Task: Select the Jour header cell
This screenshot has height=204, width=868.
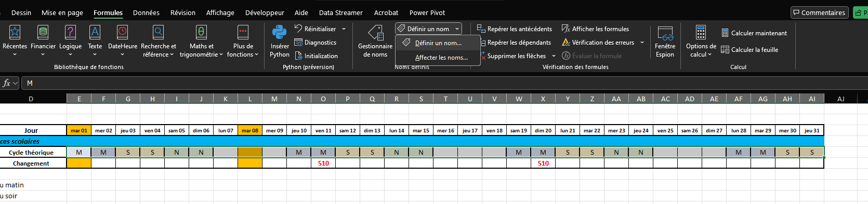Action: click(31, 130)
